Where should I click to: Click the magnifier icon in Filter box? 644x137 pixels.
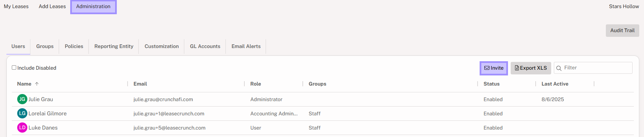pos(559,68)
